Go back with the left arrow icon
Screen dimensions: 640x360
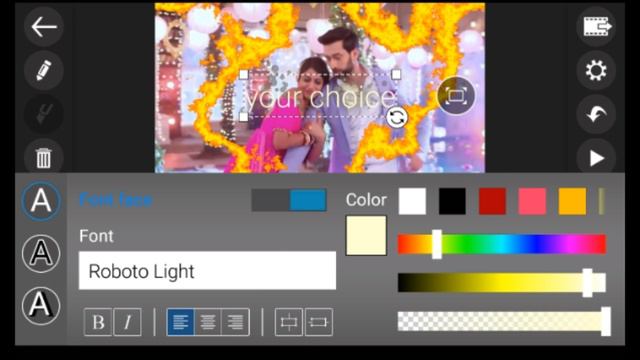(x=43, y=27)
